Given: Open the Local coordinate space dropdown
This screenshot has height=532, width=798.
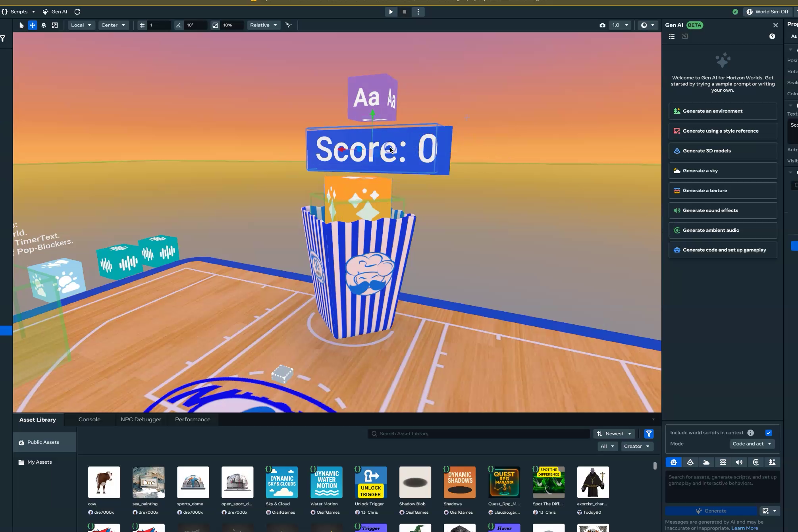Looking at the screenshot, I should pos(81,25).
